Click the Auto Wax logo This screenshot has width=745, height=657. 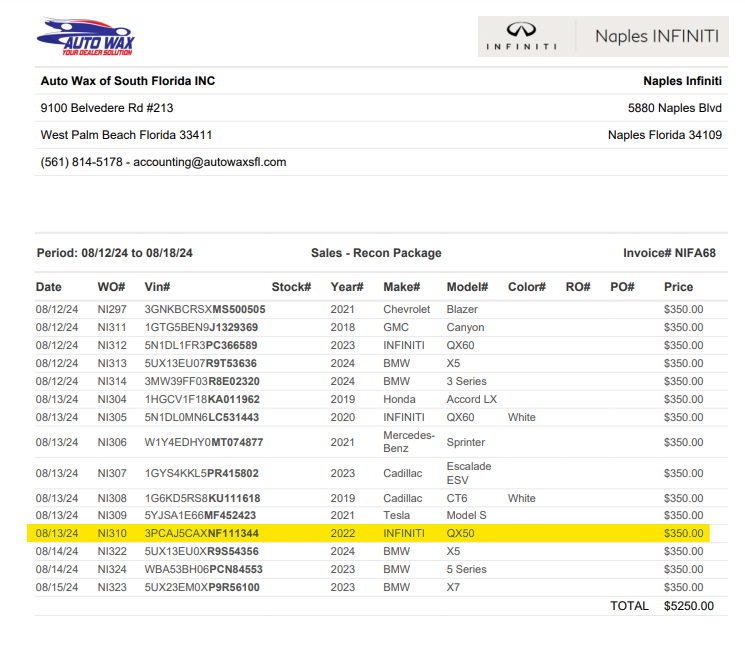pos(85,38)
